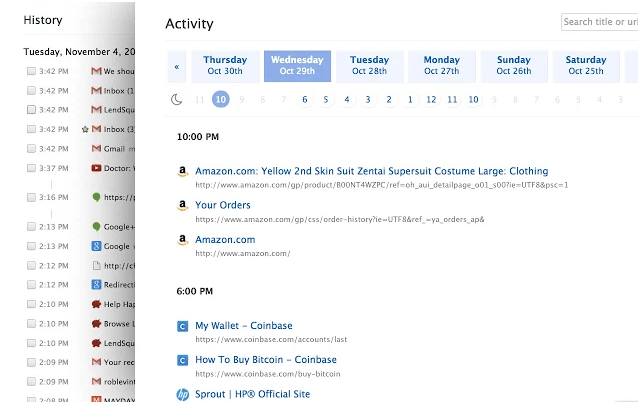Click the Amazon icon beside Your Orders
638x402 pixels.
[182, 207]
